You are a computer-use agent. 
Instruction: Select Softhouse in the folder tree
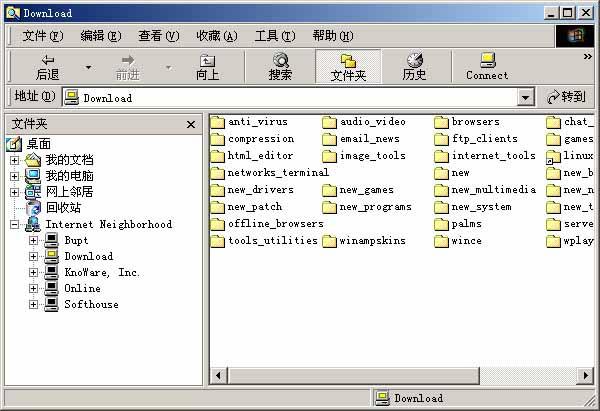(x=91, y=304)
